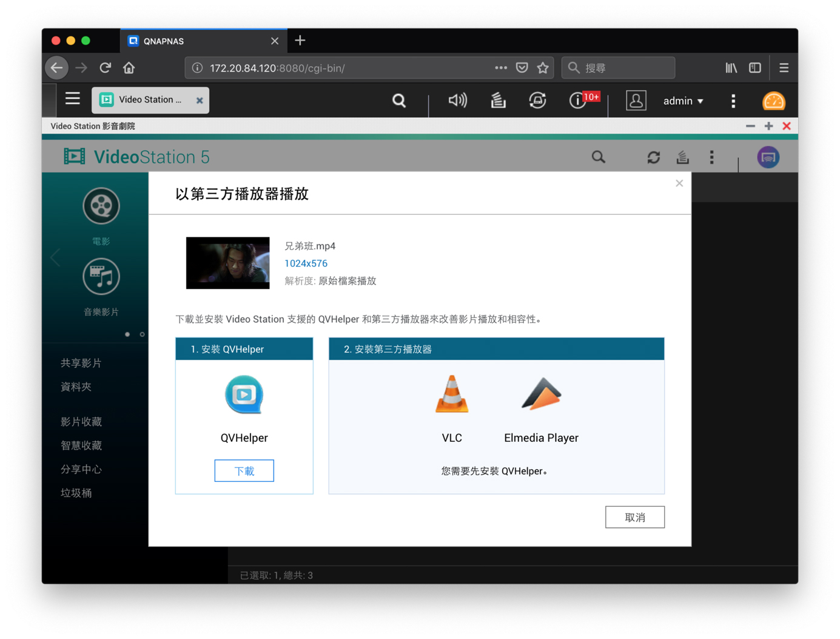Close the third-party player dialog

(x=679, y=183)
